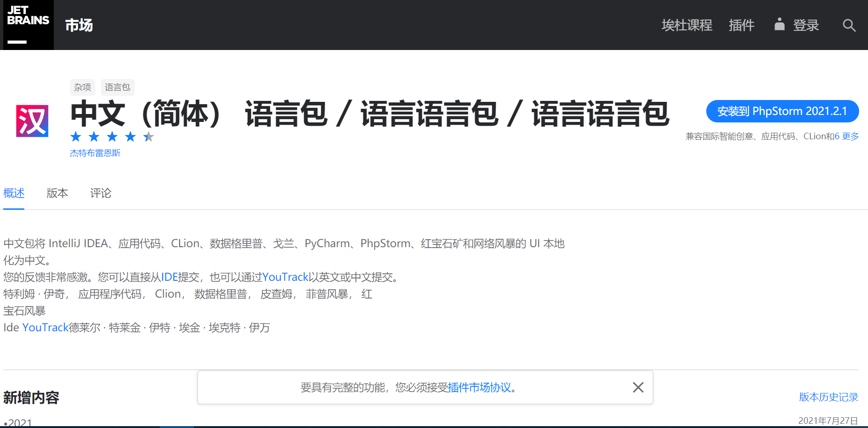Click the 杂项 category tag

pyautogui.click(x=83, y=87)
